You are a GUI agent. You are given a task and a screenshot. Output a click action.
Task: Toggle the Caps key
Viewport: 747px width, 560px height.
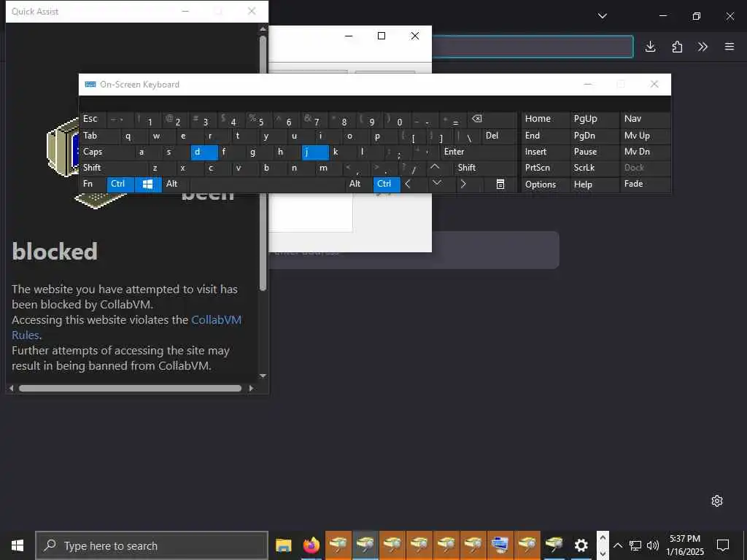point(107,152)
